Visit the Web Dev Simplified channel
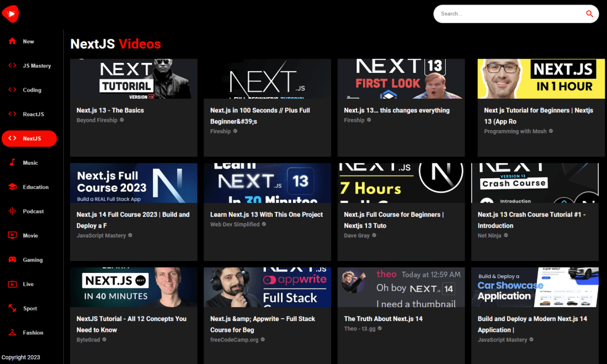 click(x=235, y=224)
